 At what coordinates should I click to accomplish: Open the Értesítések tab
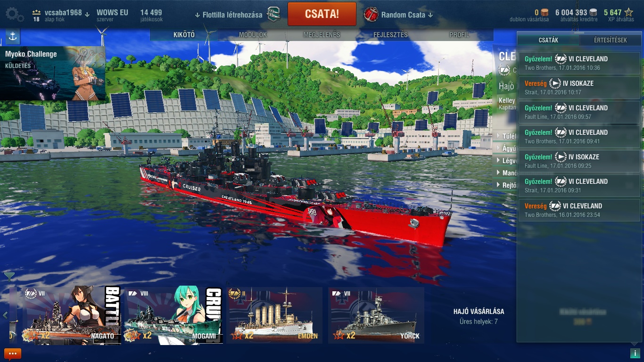(x=610, y=41)
